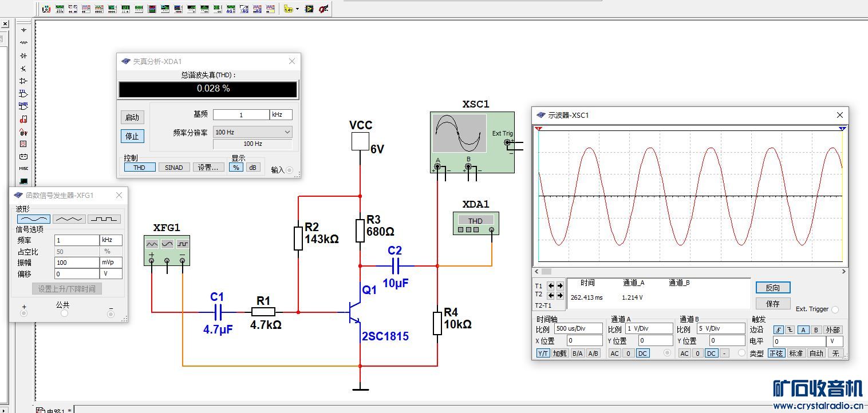Click the 振幅 amplitude field showing 100
The height and width of the screenshot is (413, 868).
[77, 263]
